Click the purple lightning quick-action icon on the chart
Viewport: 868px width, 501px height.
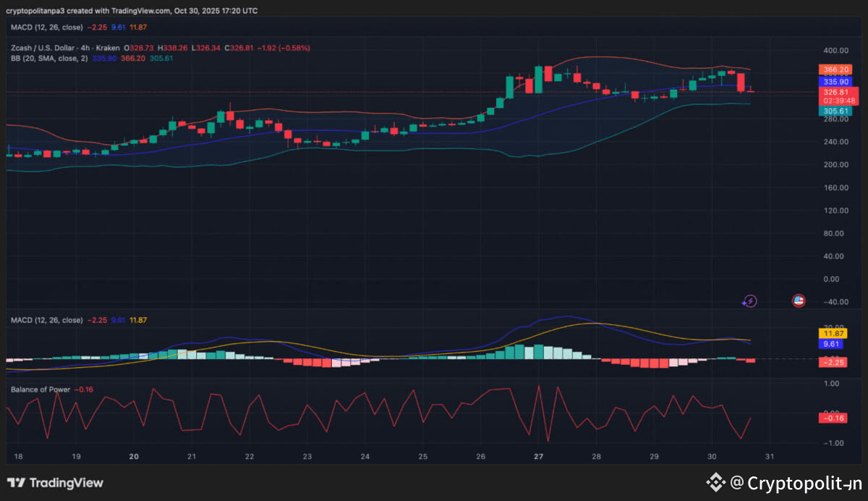pos(750,300)
